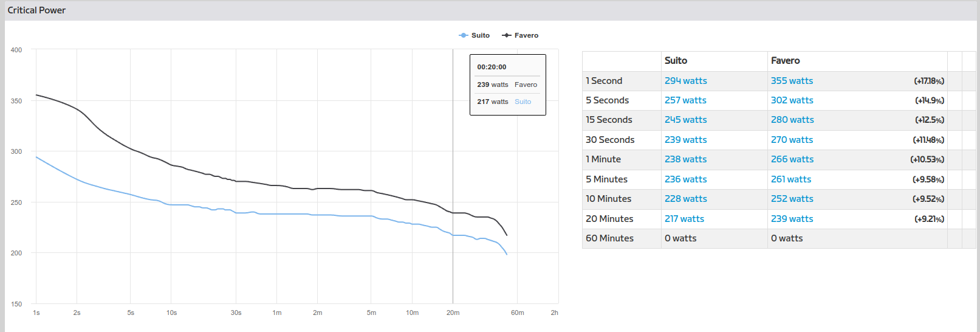Screen dimensions: 980x332
Task: Open 217 watts in the 20 Minutes table row
Action: [684, 219]
